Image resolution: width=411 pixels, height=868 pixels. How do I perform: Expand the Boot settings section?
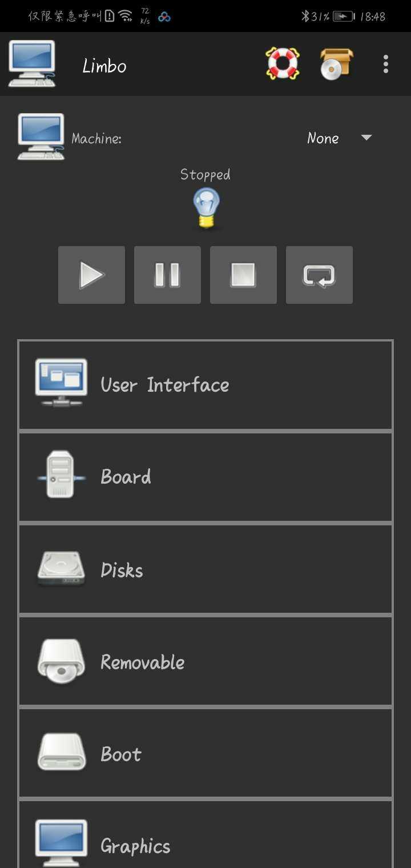[205, 754]
